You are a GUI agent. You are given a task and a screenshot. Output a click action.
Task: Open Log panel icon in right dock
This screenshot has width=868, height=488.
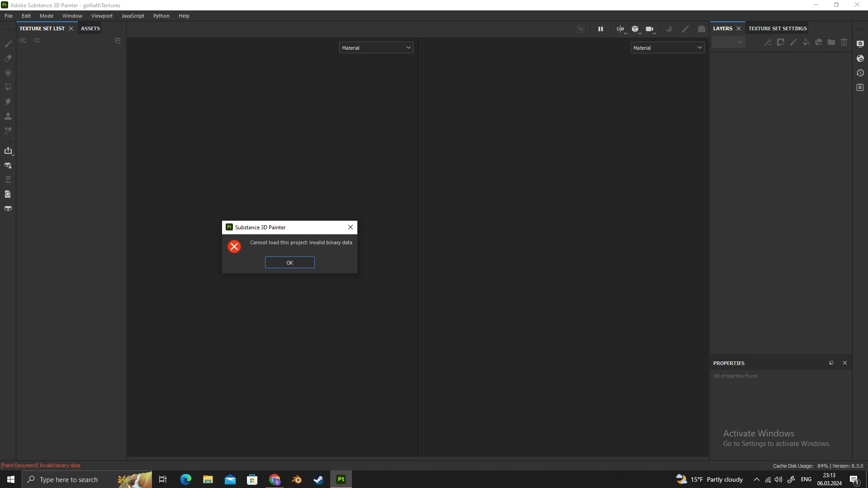tap(860, 87)
